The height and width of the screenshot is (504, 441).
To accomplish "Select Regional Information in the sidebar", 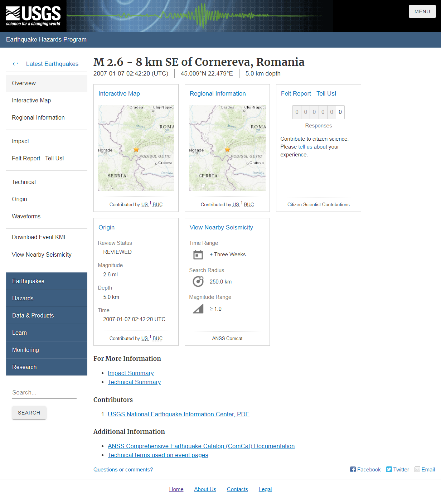I will pyautogui.click(x=47, y=117).
